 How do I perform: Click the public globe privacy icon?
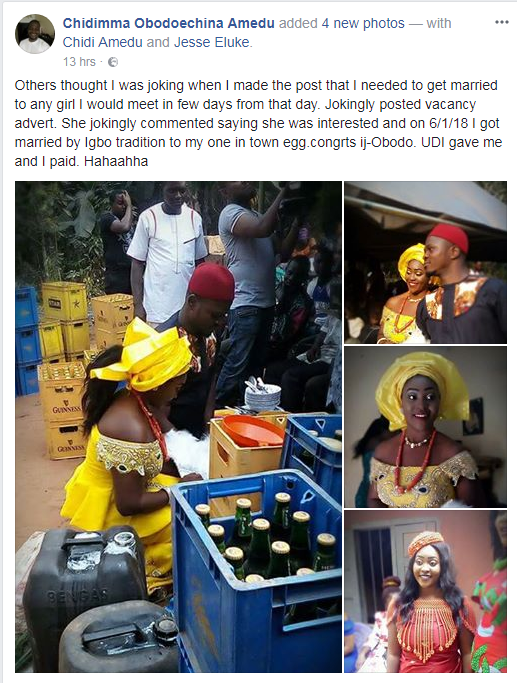(112, 62)
